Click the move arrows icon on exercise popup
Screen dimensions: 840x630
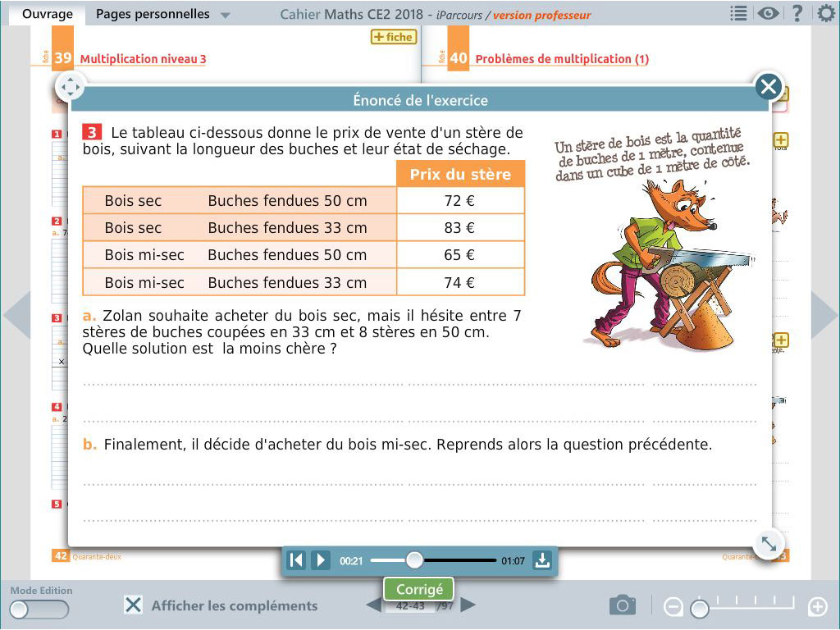click(70, 86)
